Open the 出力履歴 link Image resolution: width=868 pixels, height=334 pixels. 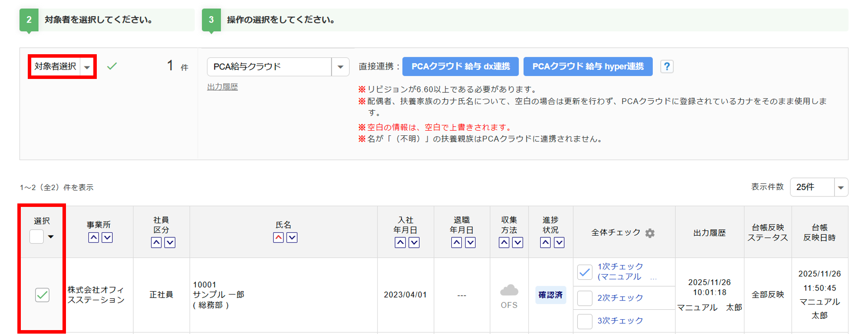(x=222, y=87)
